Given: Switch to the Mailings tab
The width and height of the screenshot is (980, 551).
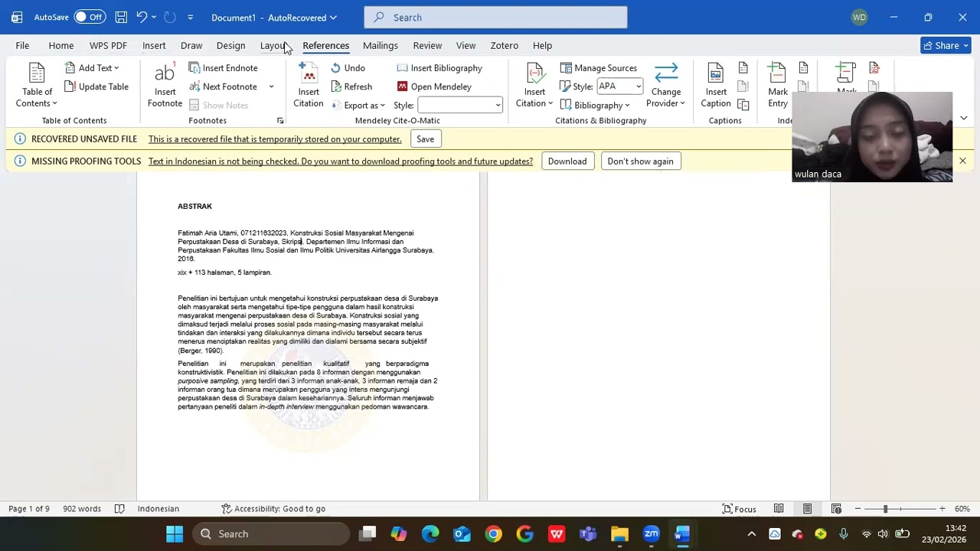Looking at the screenshot, I should (x=381, y=45).
